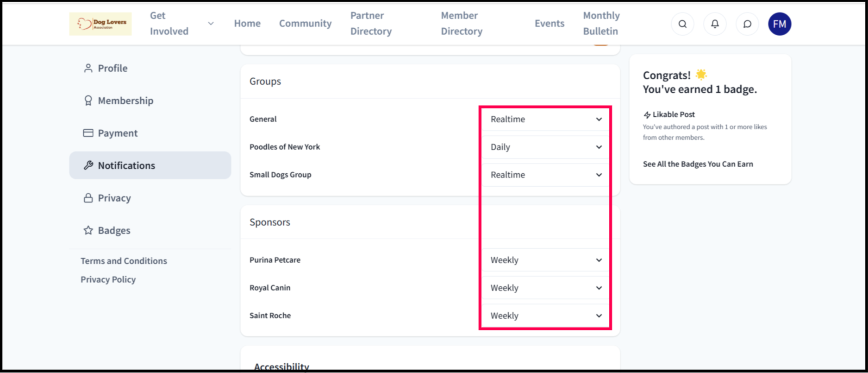868x373 pixels.
Task: Select Notifications in the settings sidebar
Action: point(150,165)
